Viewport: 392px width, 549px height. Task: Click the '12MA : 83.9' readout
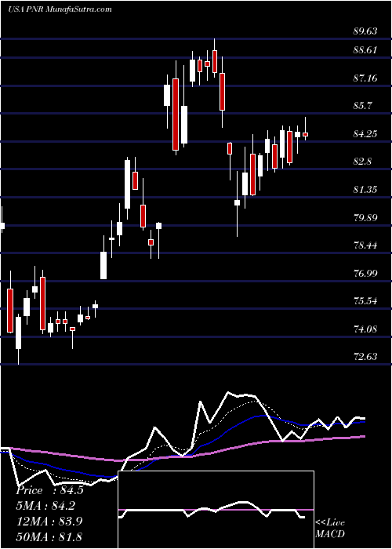pyautogui.click(x=49, y=521)
